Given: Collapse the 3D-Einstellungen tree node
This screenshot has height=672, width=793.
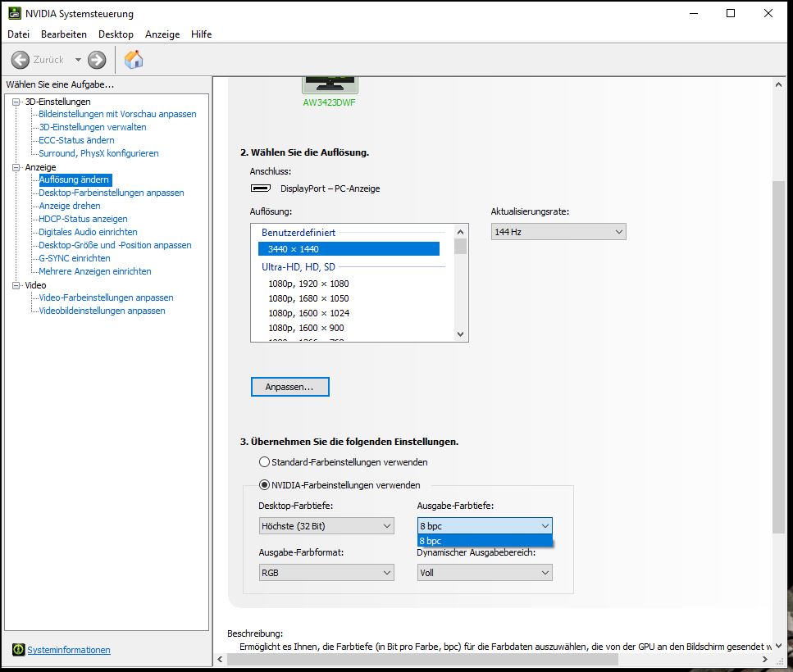Looking at the screenshot, I should (x=16, y=102).
